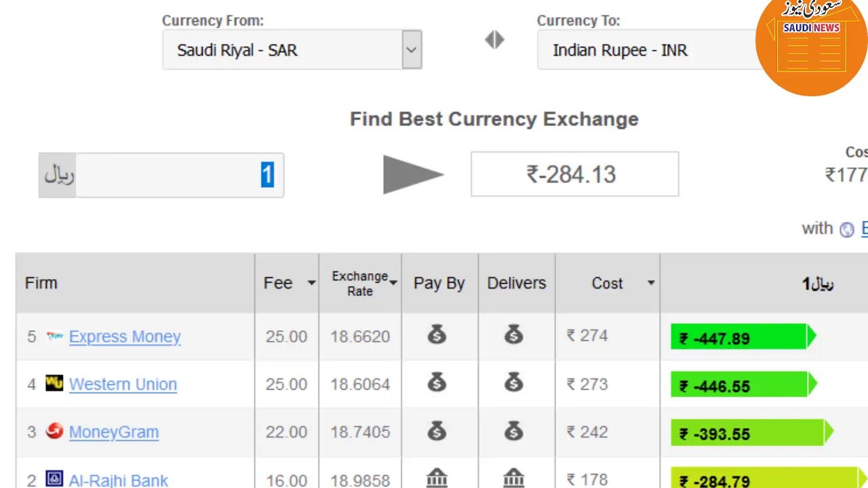Click MoneyGram's Delivers cash bag icon
The width and height of the screenshot is (868, 488).
pos(513,430)
